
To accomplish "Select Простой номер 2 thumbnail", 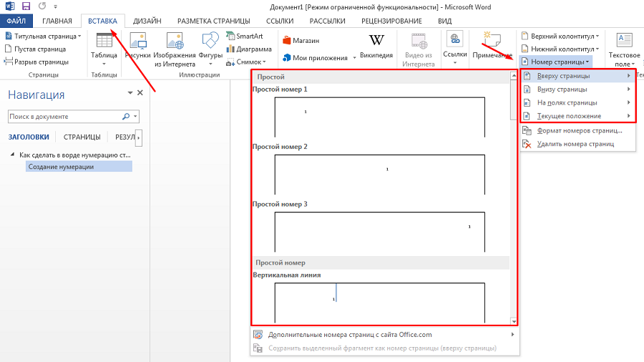I will point(380,173).
